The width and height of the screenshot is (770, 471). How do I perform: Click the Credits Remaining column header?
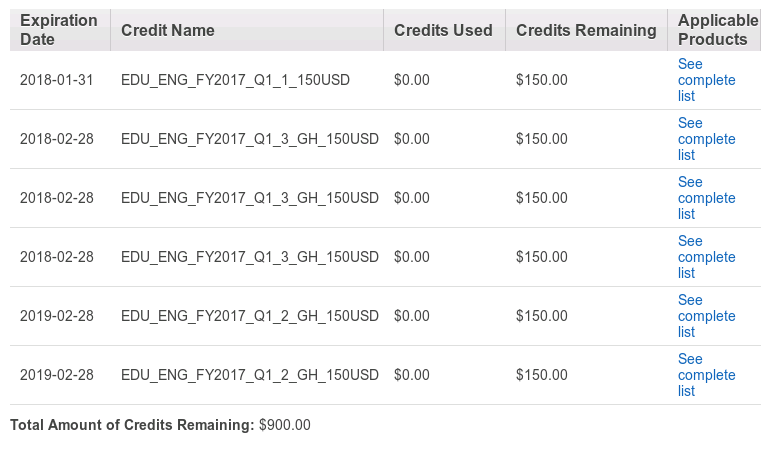pos(586,30)
